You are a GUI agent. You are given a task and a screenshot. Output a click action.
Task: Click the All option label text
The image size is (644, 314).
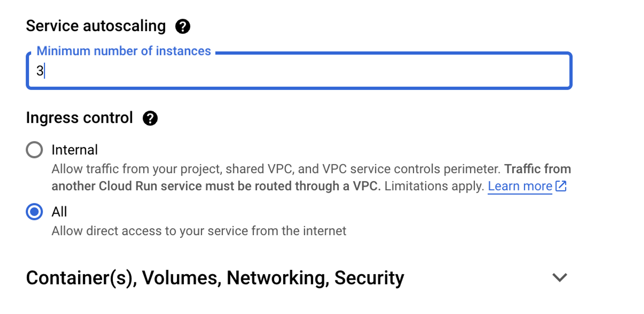coord(59,212)
